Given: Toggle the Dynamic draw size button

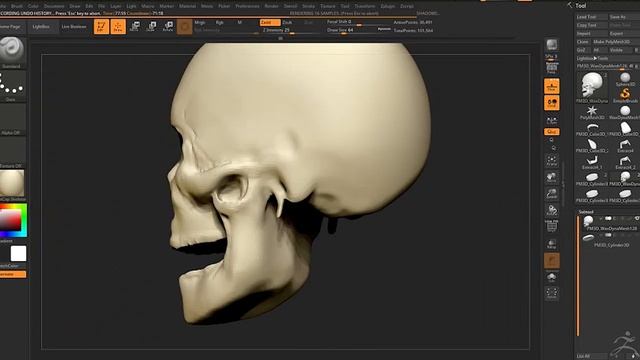Looking at the screenshot, I should click(x=384, y=29).
